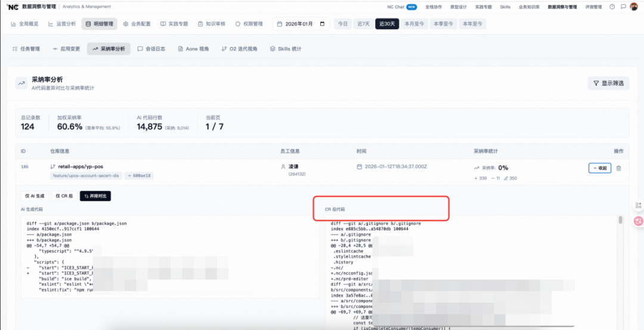This screenshot has width=644, height=330.
Task: Click the current page indicator 1 / 7
Action: point(215,127)
